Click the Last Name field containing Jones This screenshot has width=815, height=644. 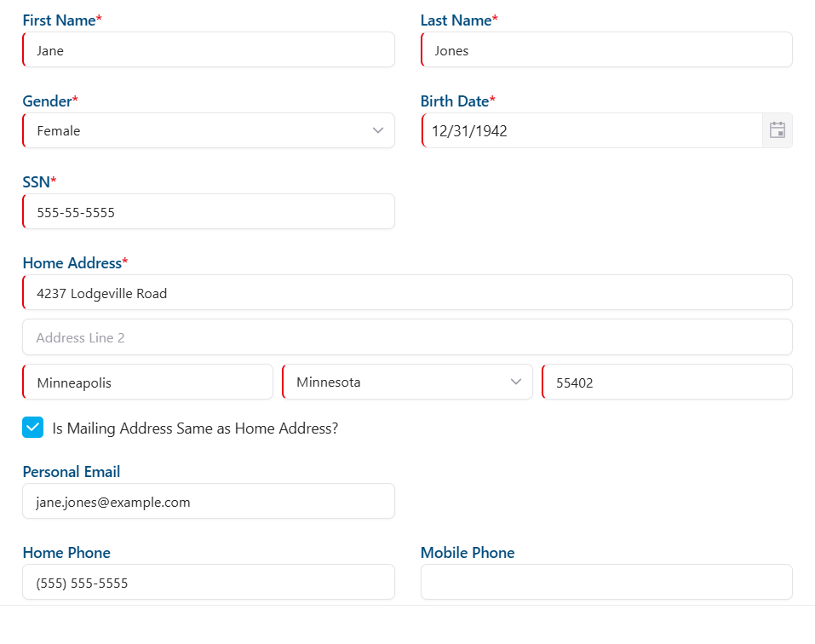click(x=606, y=49)
